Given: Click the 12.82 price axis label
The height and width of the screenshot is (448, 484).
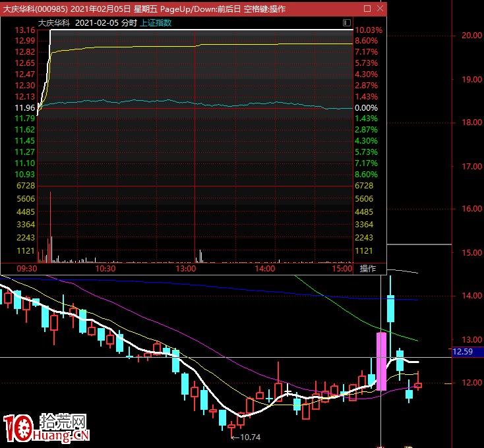Looking at the screenshot, I should [x=25, y=52].
